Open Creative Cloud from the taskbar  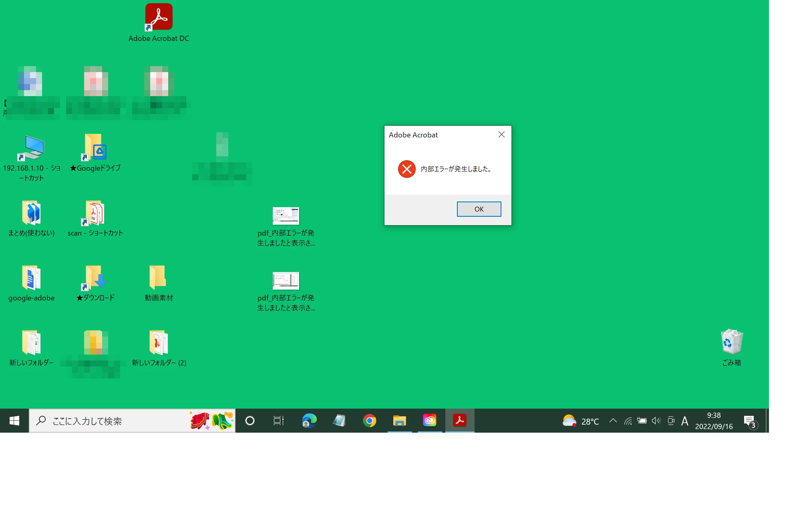tap(429, 420)
